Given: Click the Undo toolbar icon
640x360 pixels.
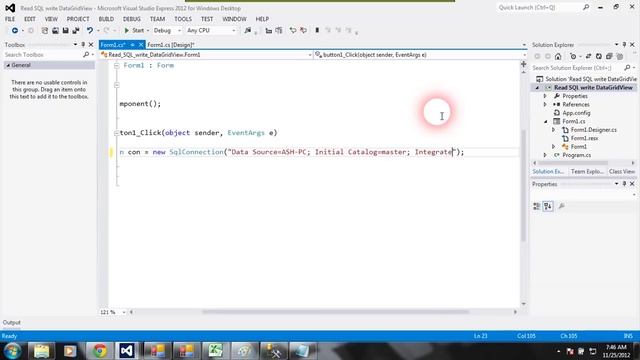Looking at the screenshot, I should click(89, 31).
